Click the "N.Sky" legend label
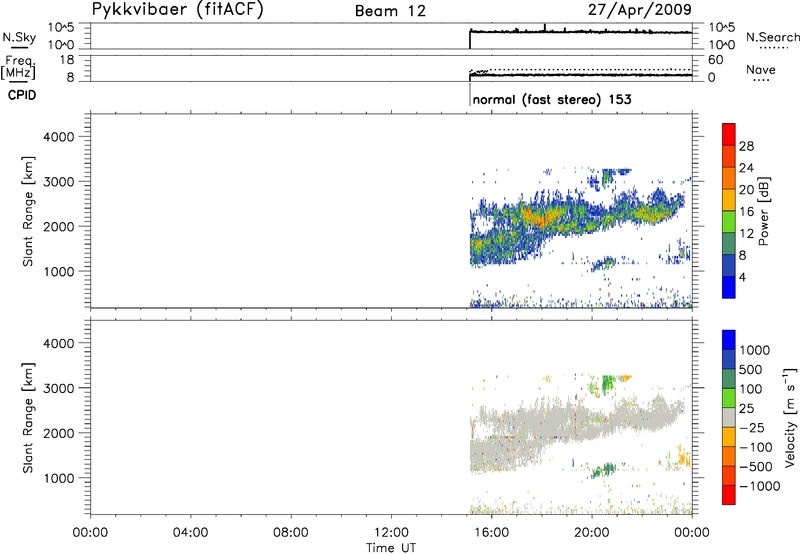The width and height of the screenshot is (800, 554). click(19, 37)
